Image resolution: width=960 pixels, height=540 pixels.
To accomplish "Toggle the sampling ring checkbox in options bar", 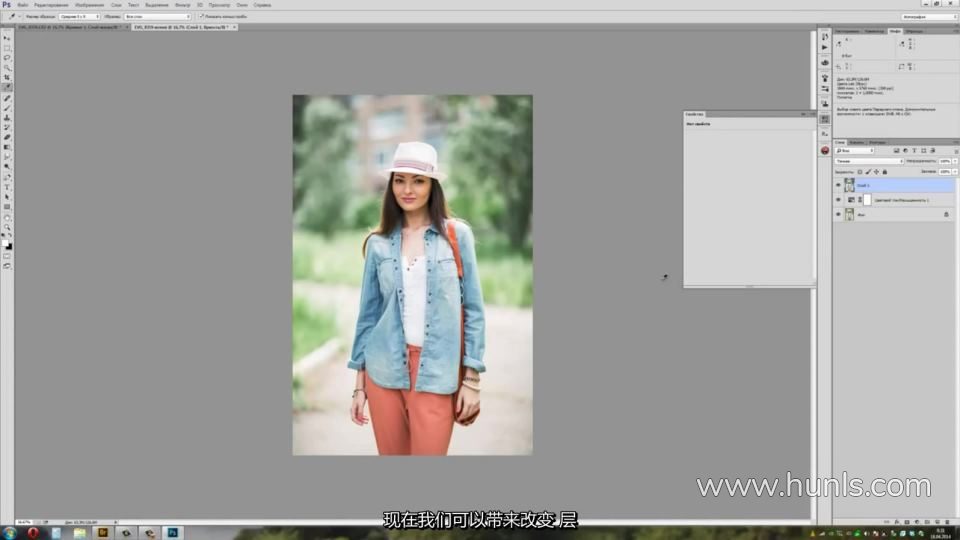I will pyautogui.click(x=201, y=16).
